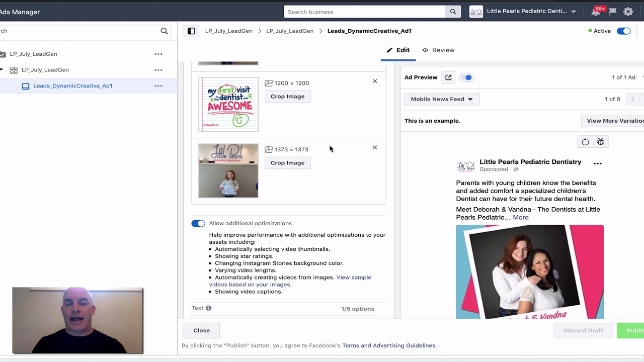This screenshot has width=644, height=362.
Task: Select the My First Visit image thumbnail
Action: point(228,105)
